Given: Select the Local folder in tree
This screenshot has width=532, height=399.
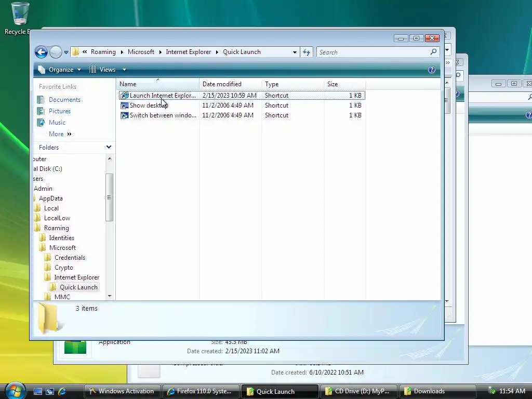Looking at the screenshot, I should 51,208.
